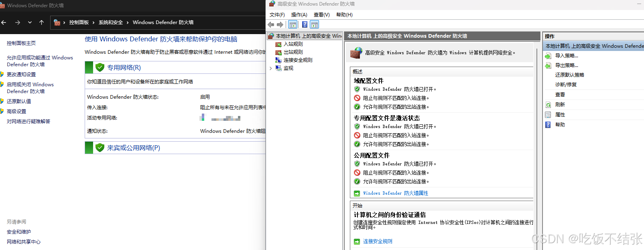The image size is (644, 250).
Task: Open 更改通知设置 in the sidebar
Action: (21, 75)
